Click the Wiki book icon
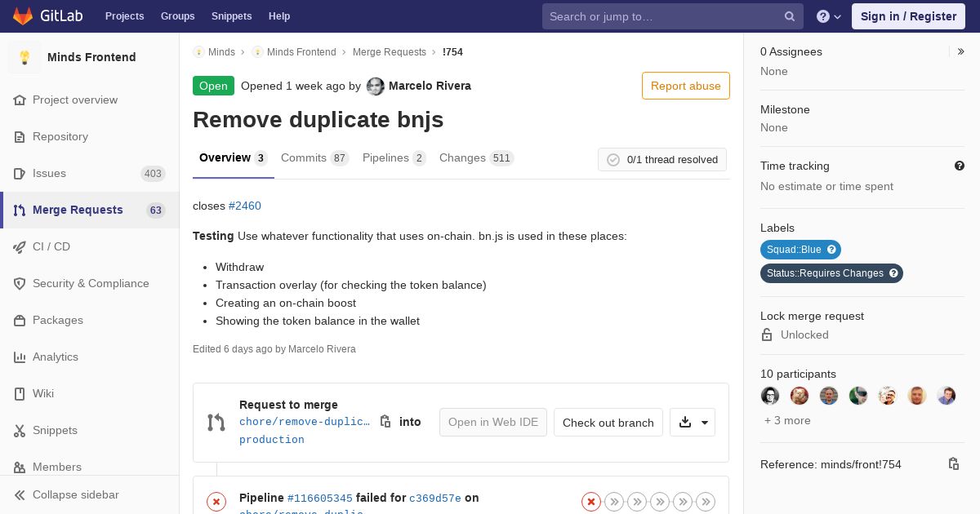This screenshot has width=980, height=514. [20, 394]
